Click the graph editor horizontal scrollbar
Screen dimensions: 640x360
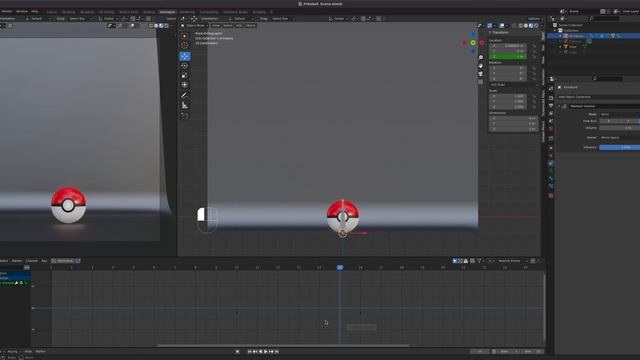coord(283,346)
